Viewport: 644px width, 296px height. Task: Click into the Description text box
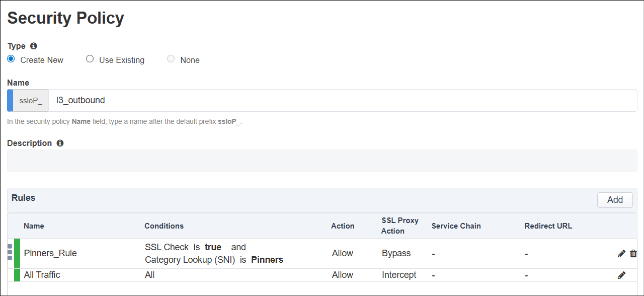(322, 161)
